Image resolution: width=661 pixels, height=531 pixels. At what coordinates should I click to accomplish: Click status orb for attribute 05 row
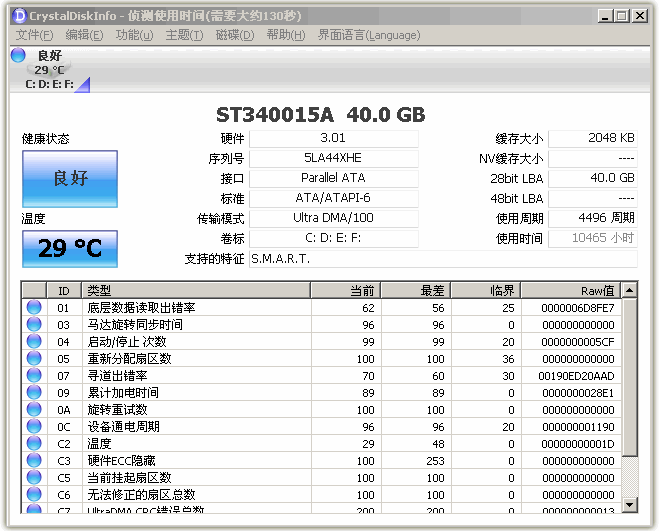34,358
